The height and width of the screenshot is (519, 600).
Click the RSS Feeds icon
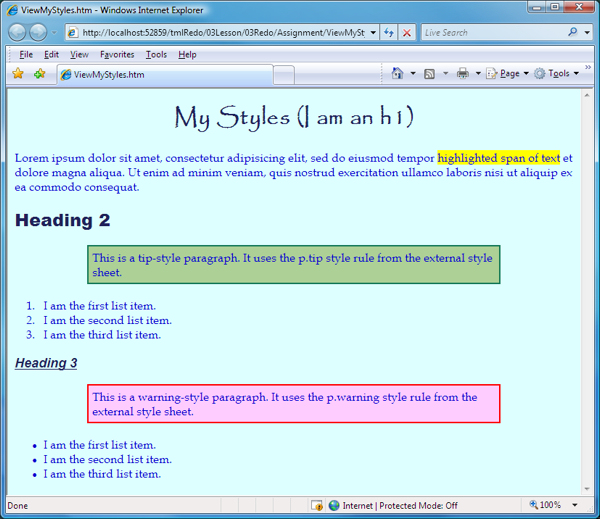pyautogui.click(x=429, y=73)
